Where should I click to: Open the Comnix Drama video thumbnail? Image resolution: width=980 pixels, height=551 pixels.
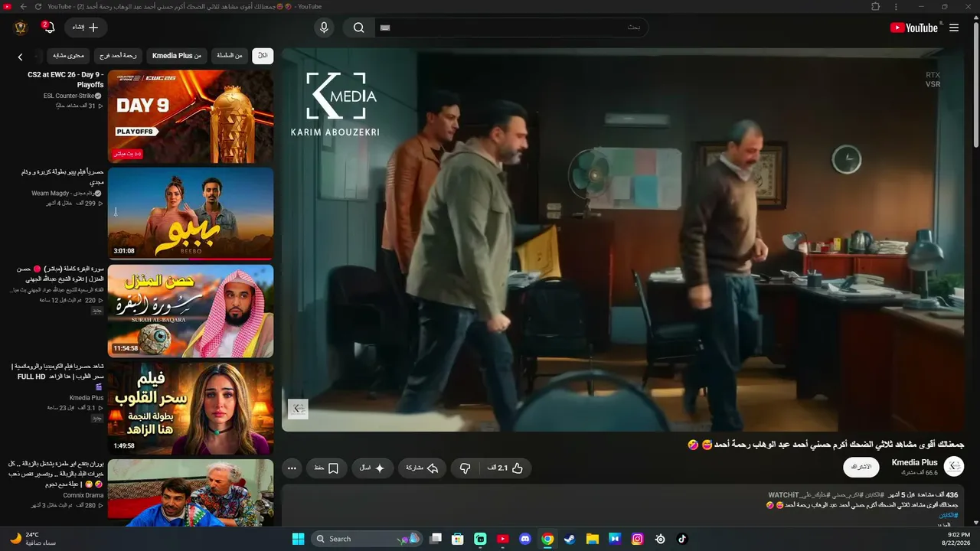click(191, 493)
